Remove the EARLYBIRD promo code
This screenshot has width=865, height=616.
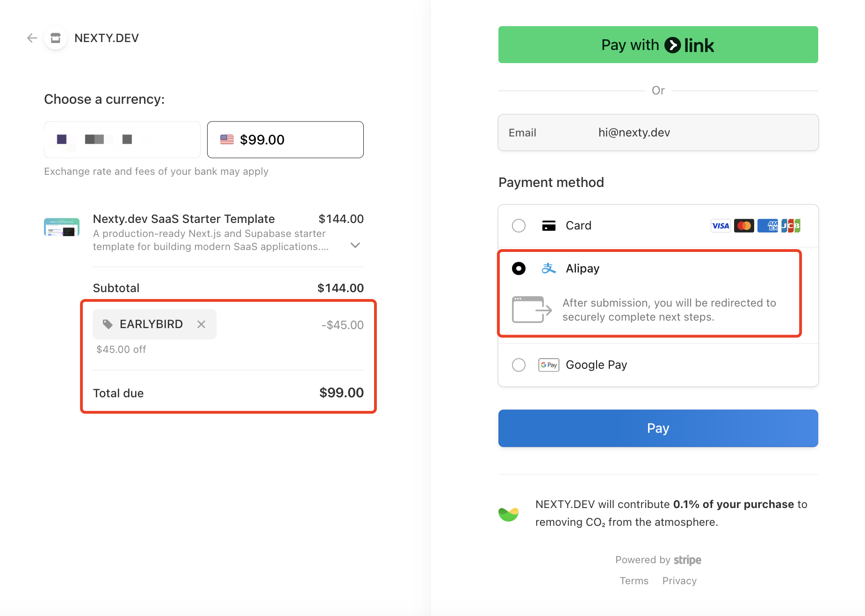[201, 324]
